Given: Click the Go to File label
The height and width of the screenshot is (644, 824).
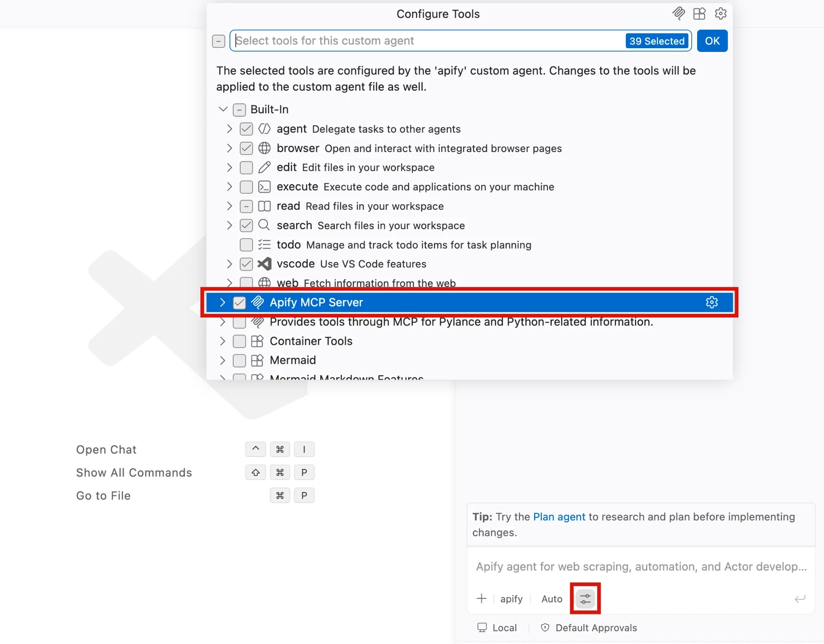Looking at the screenshot, I should coord(103,496).
